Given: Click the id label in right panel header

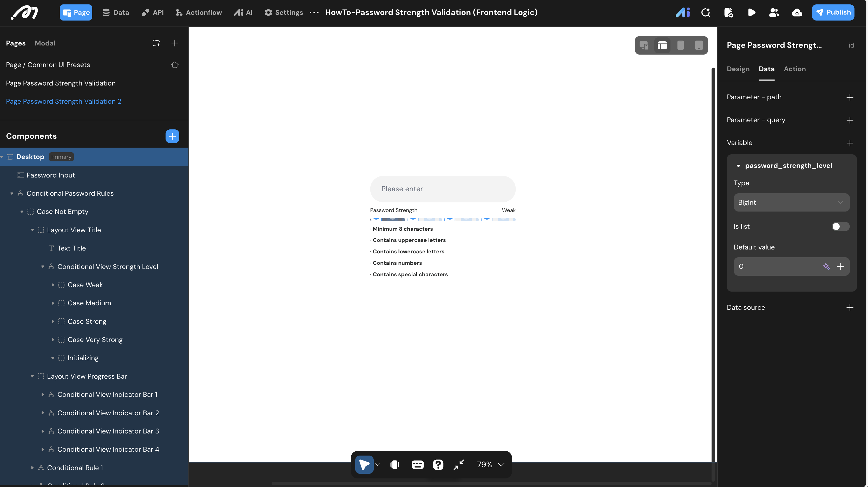Looking at the screenshot, I should tap(851, 45).
